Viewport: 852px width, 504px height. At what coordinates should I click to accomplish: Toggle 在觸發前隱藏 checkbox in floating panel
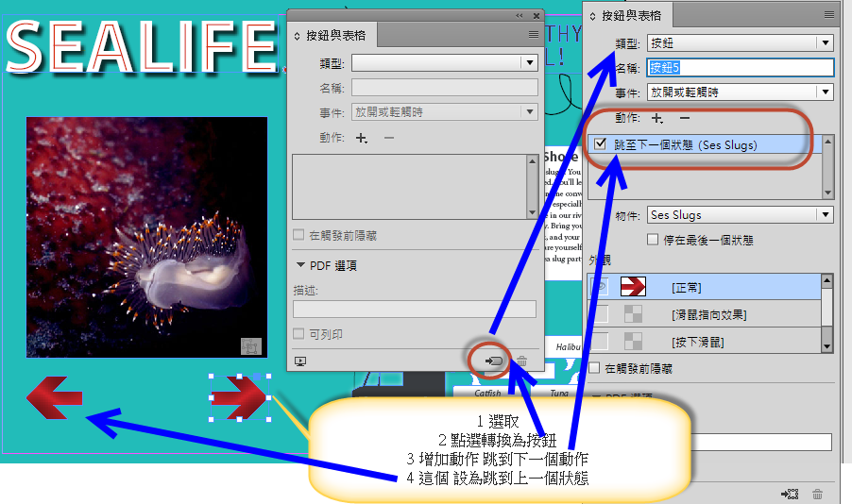coord(298,235)
